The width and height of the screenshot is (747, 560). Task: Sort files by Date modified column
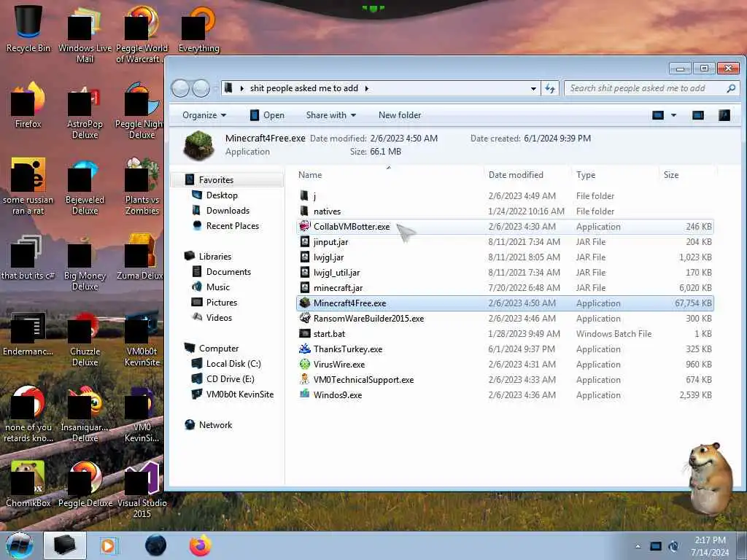(527, 175)
